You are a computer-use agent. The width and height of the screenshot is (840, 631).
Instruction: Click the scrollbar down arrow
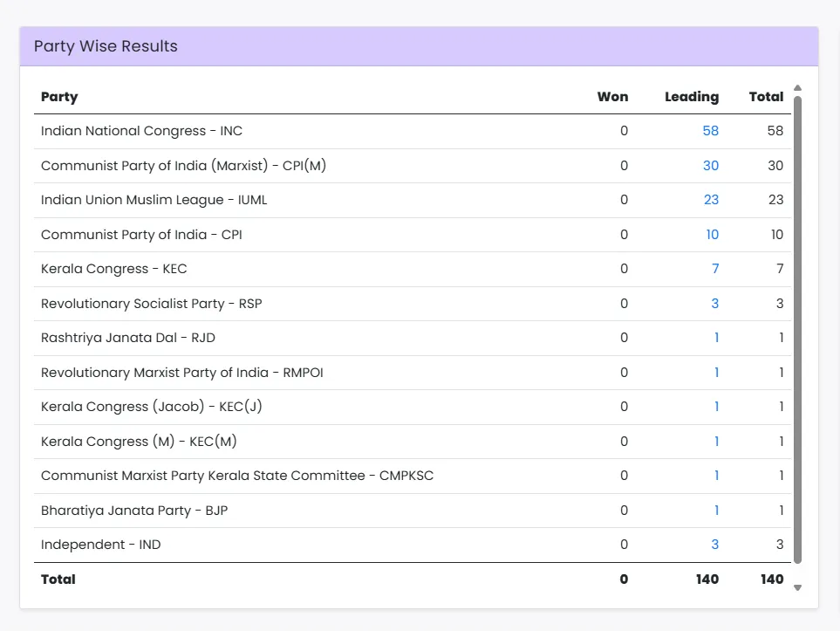coord(797,587)
